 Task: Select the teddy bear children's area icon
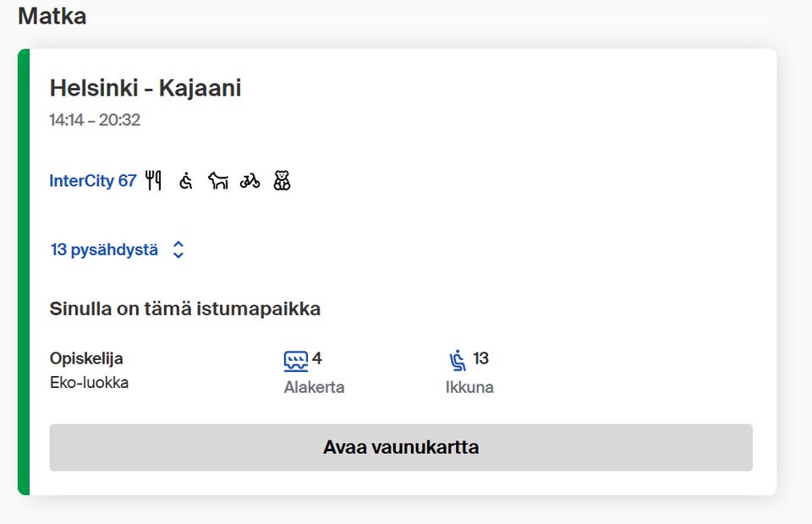point(282,180)
